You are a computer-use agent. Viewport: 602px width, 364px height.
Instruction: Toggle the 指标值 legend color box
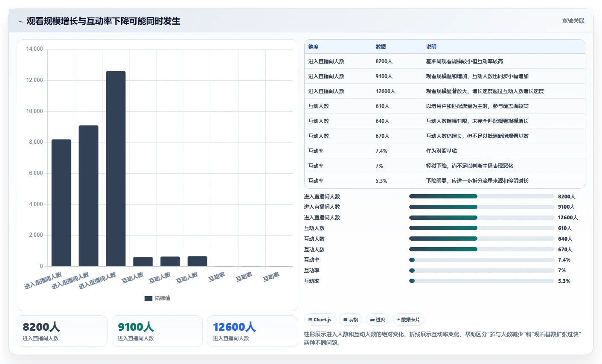pos(148,298)
